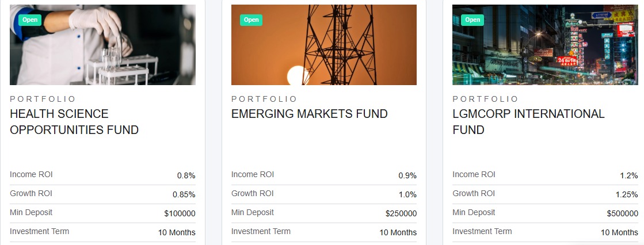Click the Open badge on Health Science card
This screenshot has width=644, height=245.
(30, 20)
